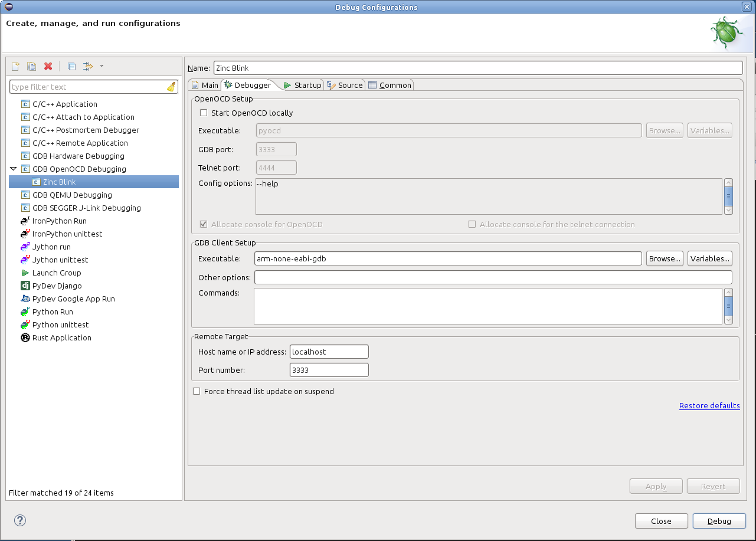Enable Force thread list update on suspend
This screenshot has width=756, height=541.
pos(197,391)
